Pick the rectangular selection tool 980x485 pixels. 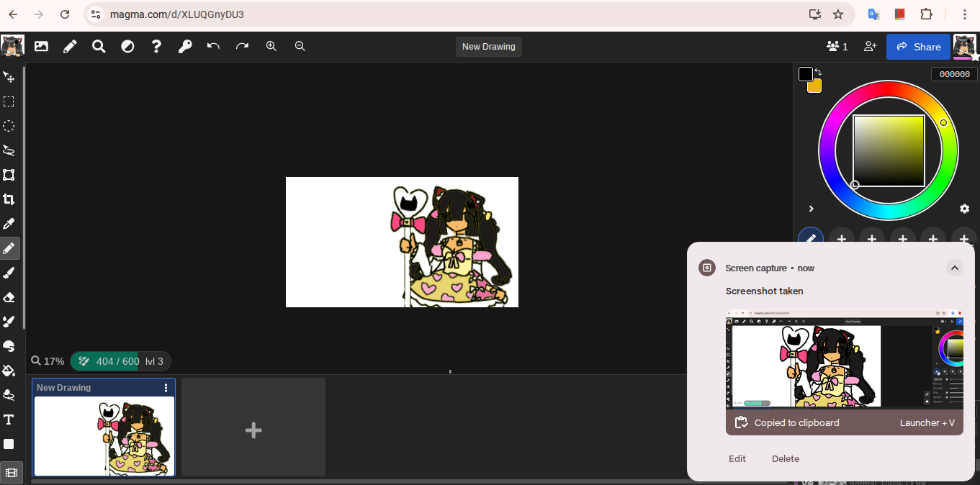coord(9,101)
